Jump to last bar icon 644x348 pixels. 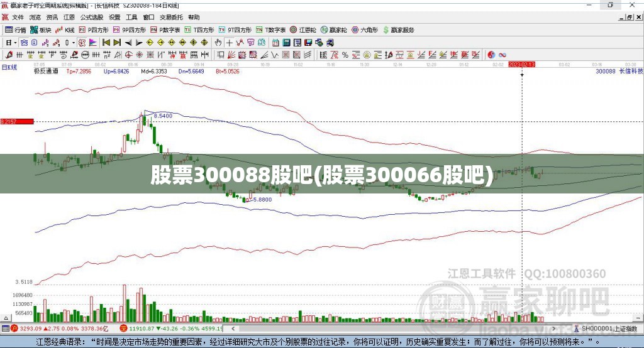[117, 42]
